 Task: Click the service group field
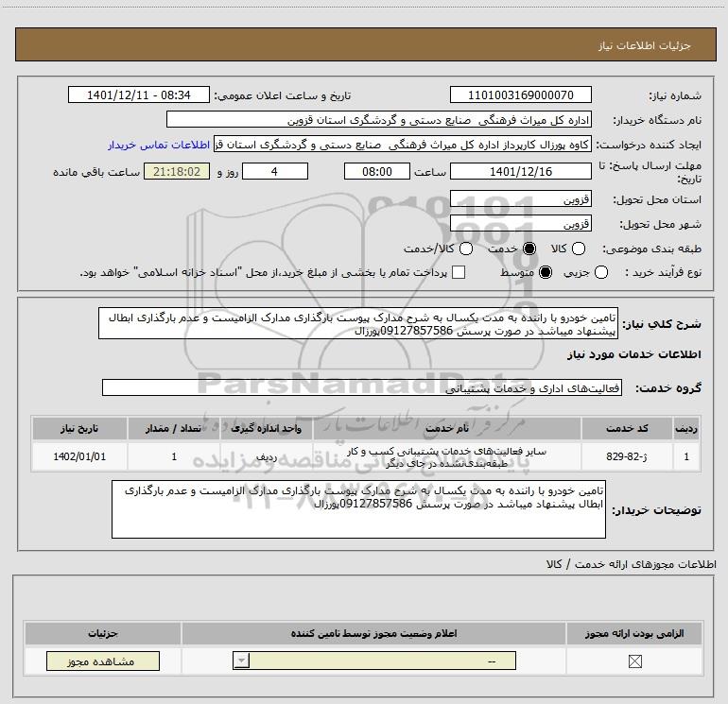[x=362, y=387]
